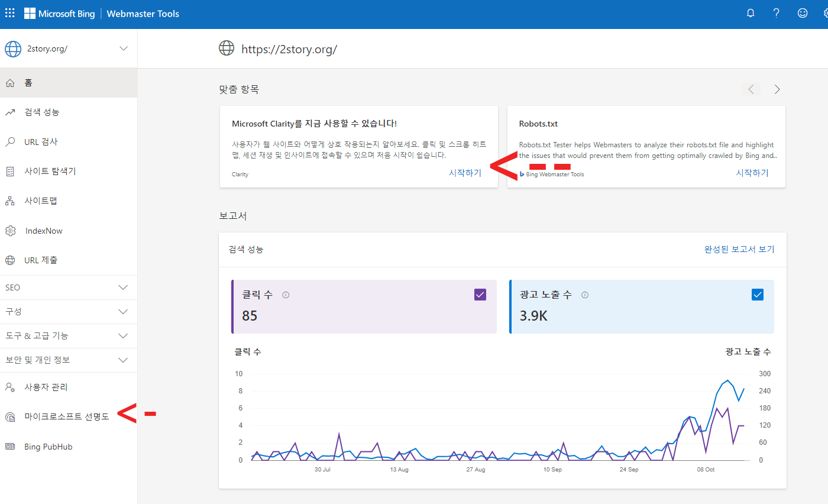Viewport: 828px width, 504px height.
Task: Click the feedback smiley icon
Action: pos(803,13)
